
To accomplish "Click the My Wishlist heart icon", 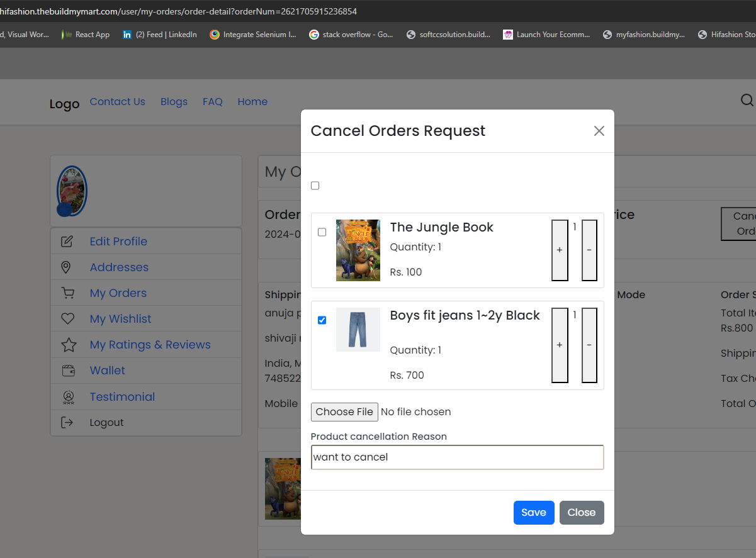I will pyautogui.click(x=67, y=319).
